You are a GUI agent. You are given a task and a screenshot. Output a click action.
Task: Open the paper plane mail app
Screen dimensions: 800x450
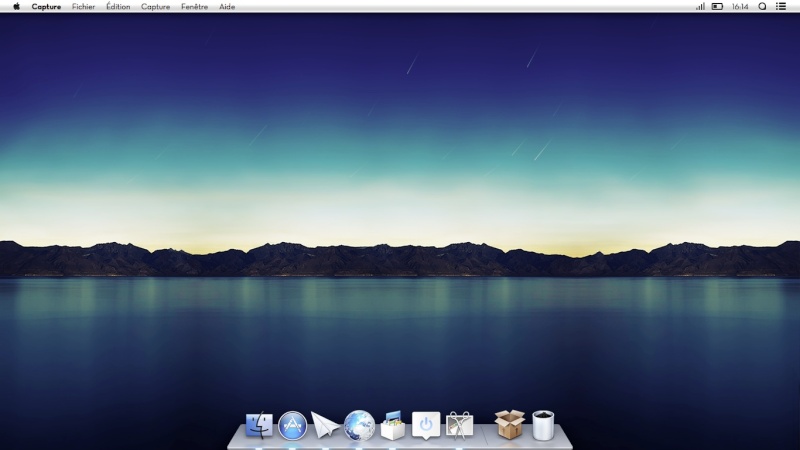coord(325,425)
